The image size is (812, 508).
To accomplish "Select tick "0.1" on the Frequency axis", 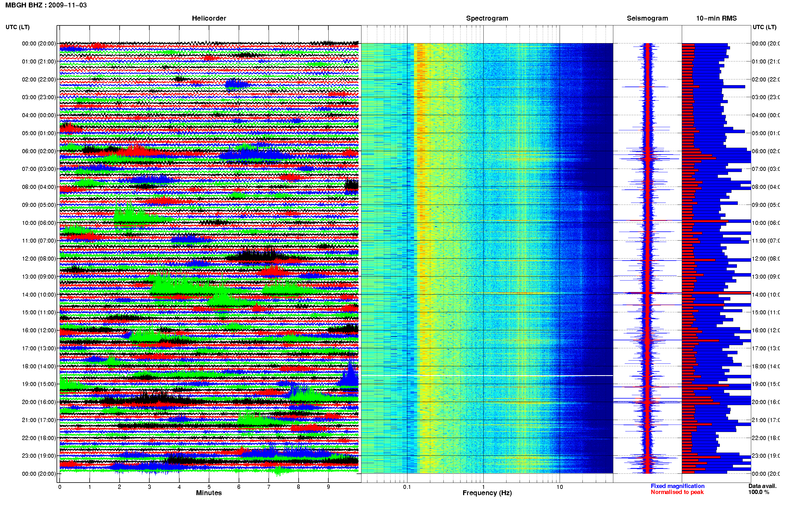I will pos(407,487).
